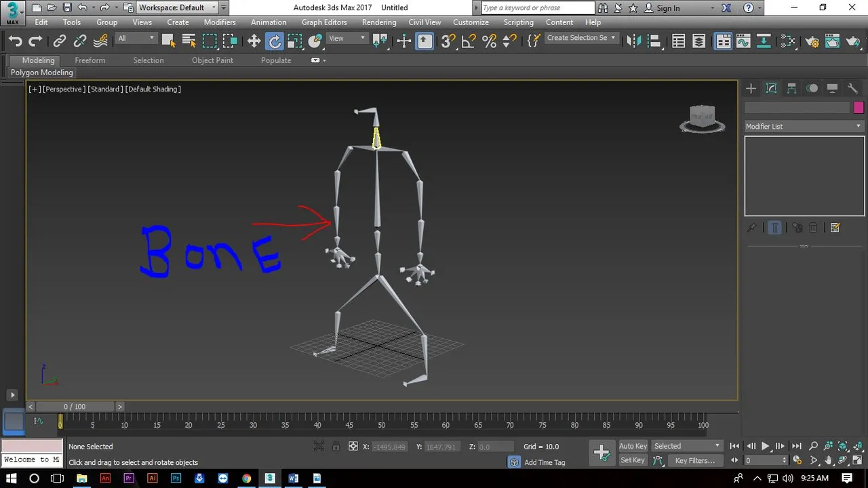Click the Mirror tool
The height and width of the screenshot is (488, 868).
click(634, 41)
